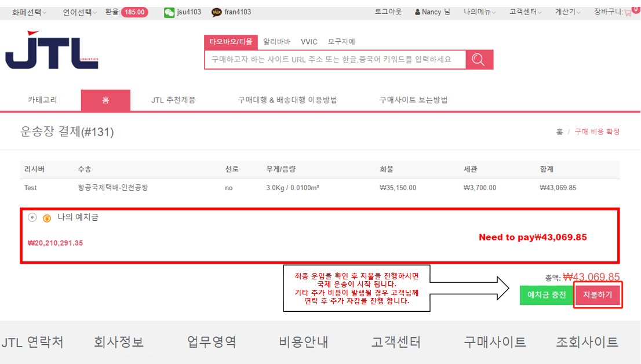This screenshot has height=364, width=641.
Task: Click the KakaoTalk icon for fran4103
Action: 217,12
